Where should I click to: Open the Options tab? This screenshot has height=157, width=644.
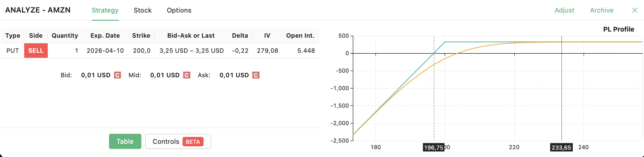pos(179,10)
